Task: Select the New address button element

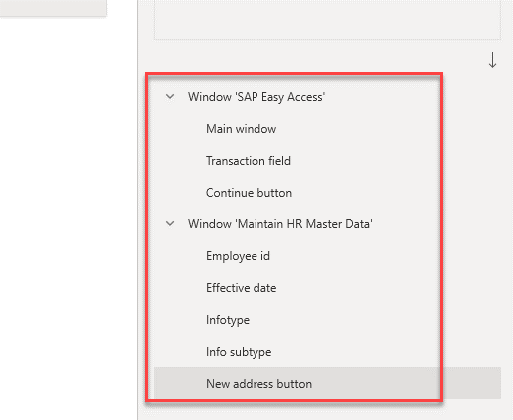Action: pyautogui.click(x=327, y=383)
